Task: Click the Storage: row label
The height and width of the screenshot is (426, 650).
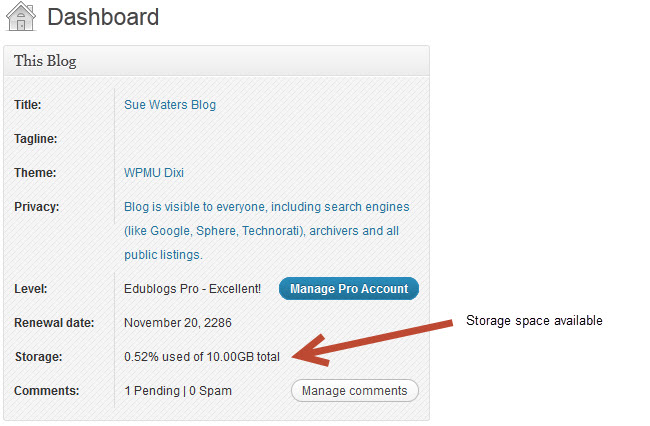Action: [x=39, y=357]
